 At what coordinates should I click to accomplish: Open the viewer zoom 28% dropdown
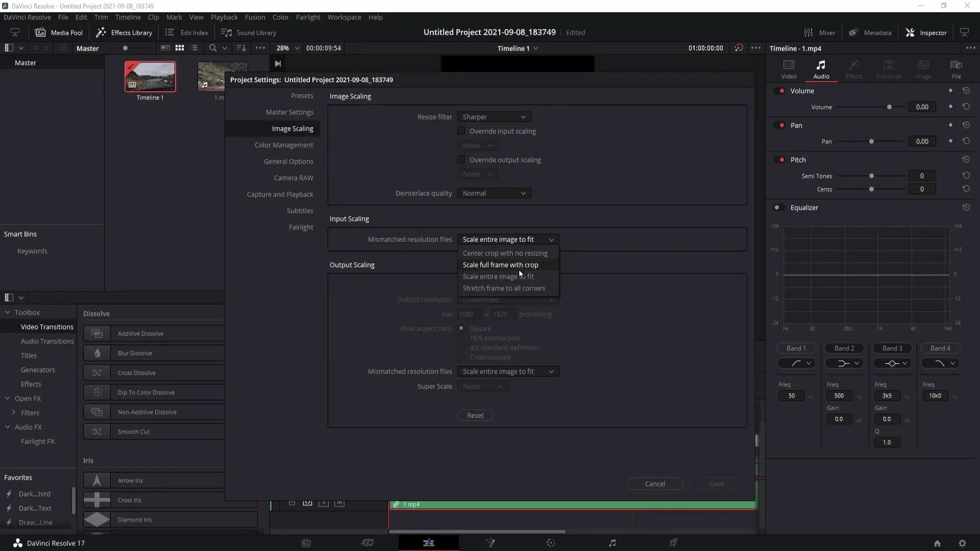coord(288,48)
